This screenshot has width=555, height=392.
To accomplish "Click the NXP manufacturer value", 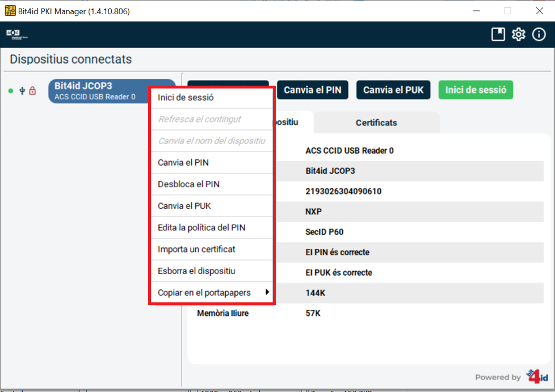I will click(x=313, y=212).
